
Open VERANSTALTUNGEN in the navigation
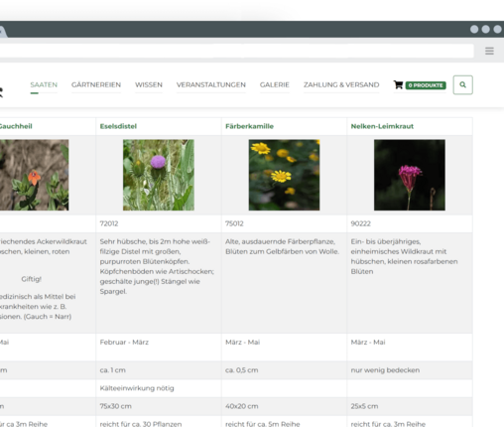tap(211, 84)
